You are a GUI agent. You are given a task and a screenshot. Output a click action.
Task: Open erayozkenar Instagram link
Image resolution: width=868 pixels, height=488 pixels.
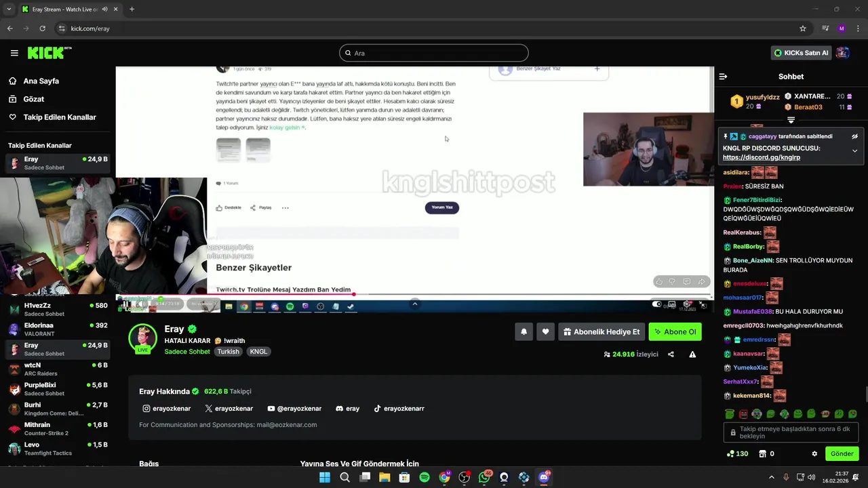coord(167,409)
